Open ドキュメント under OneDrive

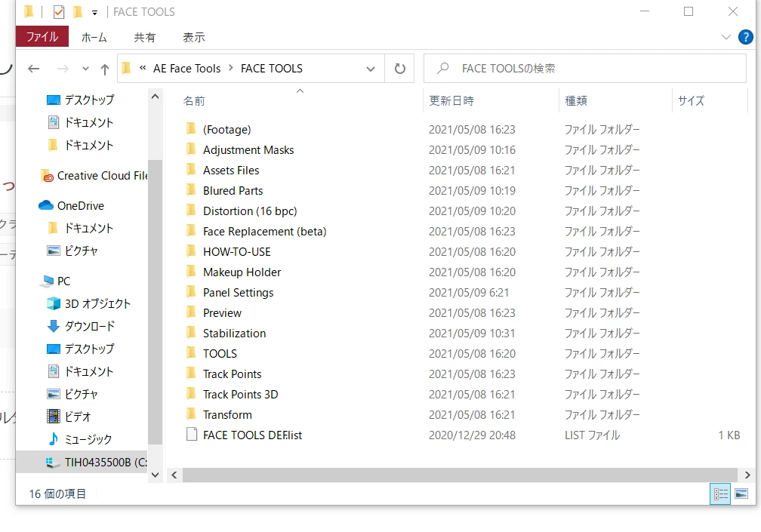[81, 228]
